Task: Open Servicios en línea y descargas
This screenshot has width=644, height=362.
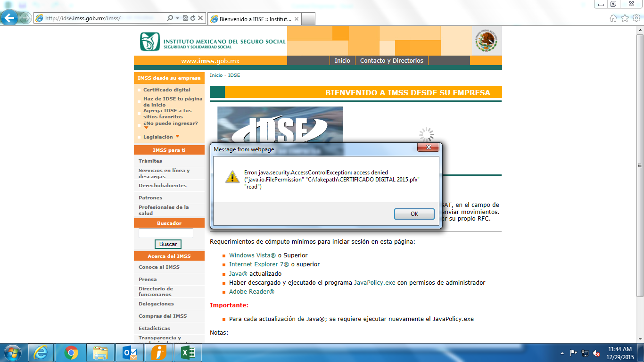Action: coord(164,173)
